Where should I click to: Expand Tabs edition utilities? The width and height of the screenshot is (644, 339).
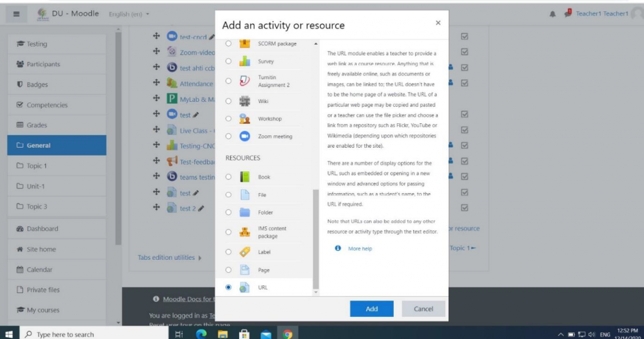pos(169,257)
